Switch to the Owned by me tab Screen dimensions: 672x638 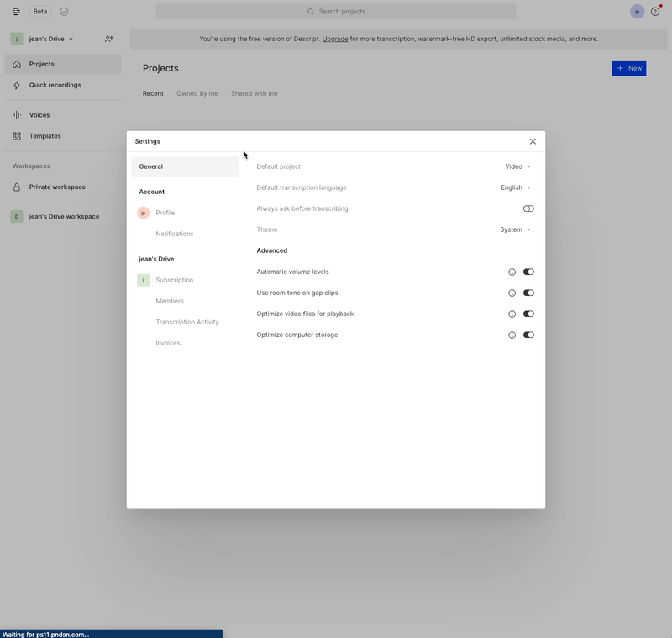pyautogui.click(x=197, y=93)
